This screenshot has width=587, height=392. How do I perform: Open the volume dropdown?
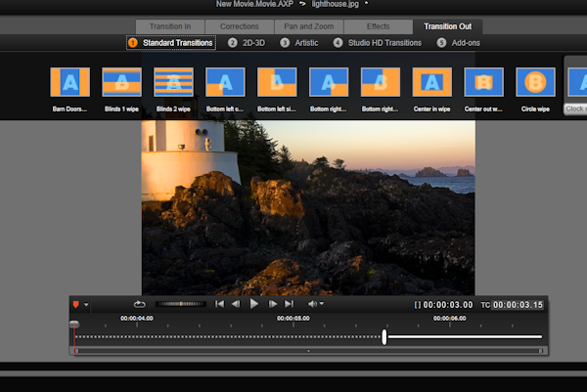click(315, 304)
